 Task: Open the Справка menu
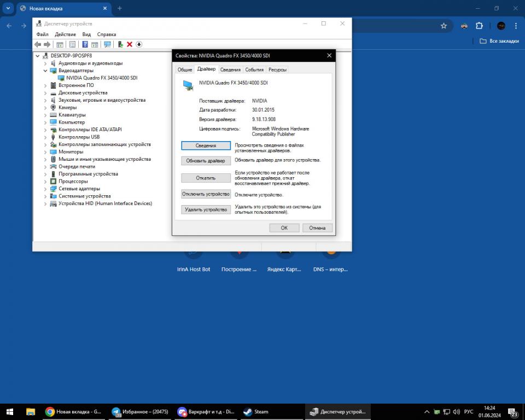pos(107,34)
